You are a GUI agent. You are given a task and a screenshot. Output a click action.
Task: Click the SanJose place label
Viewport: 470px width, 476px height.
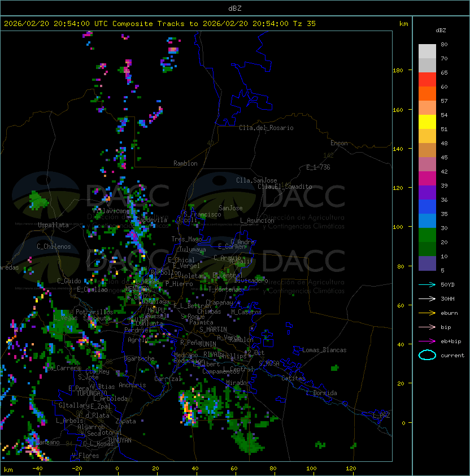[x=230, y=208]
